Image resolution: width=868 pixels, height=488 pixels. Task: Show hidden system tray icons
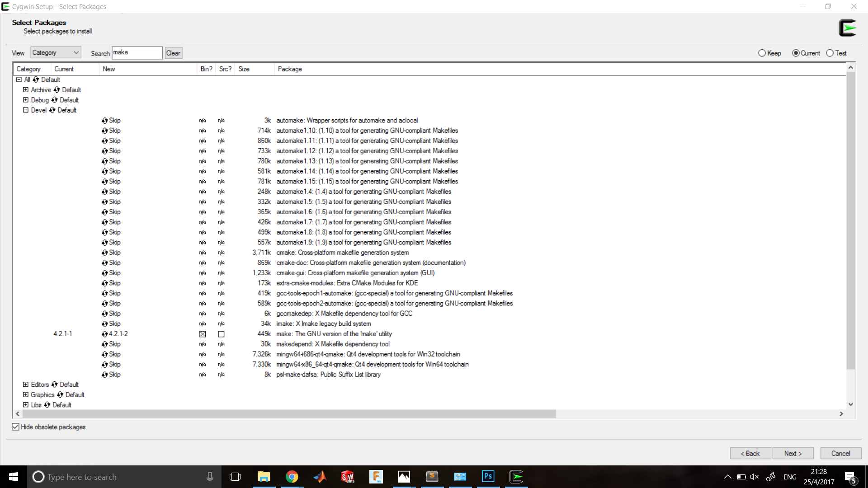727,477
